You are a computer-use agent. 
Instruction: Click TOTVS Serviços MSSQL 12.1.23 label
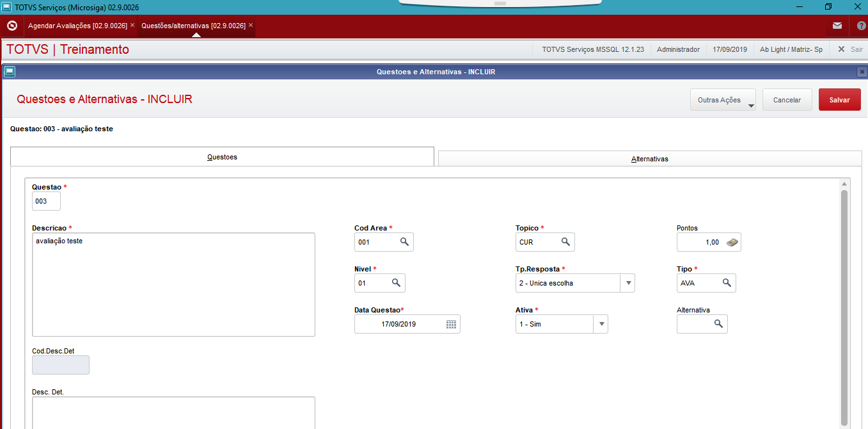pos(593,49)
